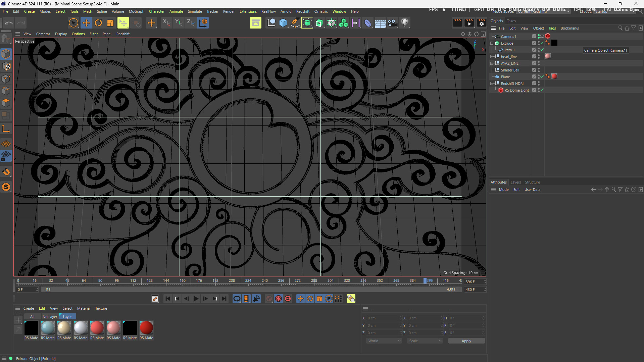This screenshot has height=362, width=644.
Task: Select the No Layer material filter
Action: tap(50, 317)
